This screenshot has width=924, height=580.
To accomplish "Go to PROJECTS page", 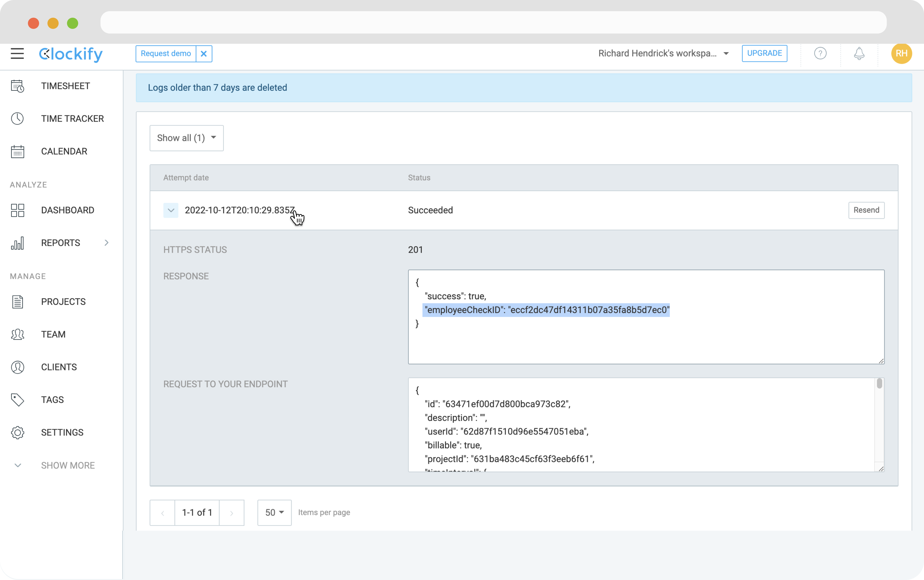I will pos(63,301).
